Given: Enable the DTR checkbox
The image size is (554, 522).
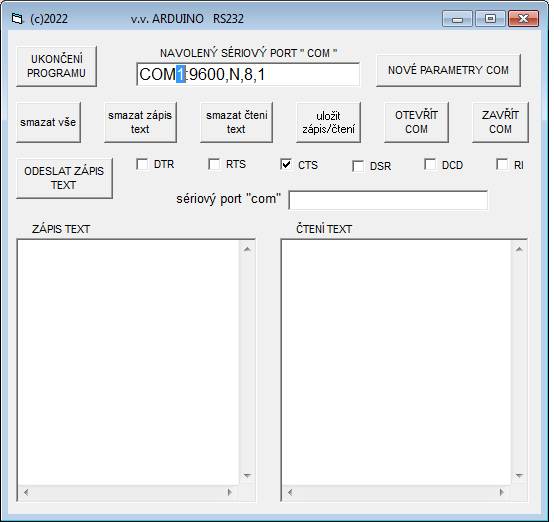Looking at the screenshot, I should (x=142, y=164).
